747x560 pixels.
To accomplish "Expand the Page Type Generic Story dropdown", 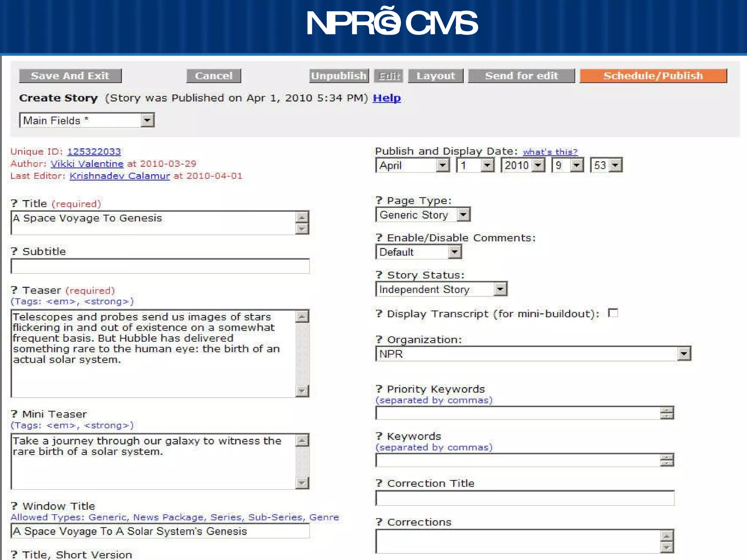I will point(463,215).
